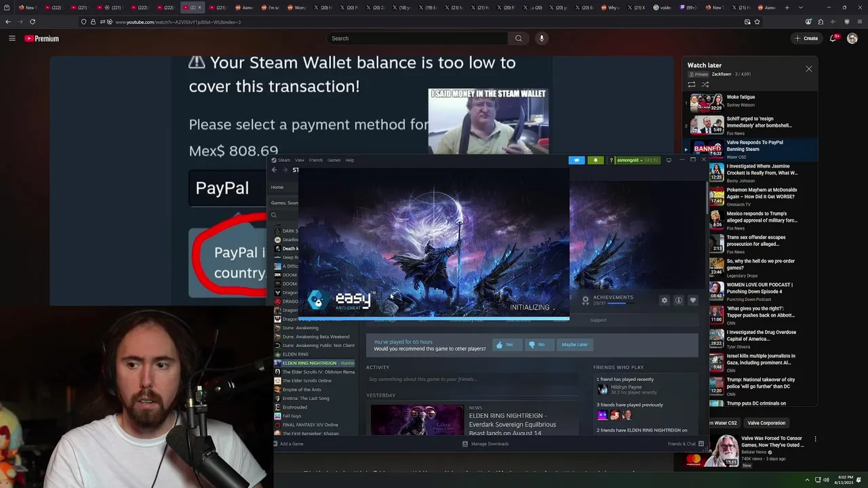This screenshot has width=868, height=488.
Task: Open new browser tab plus button
Action: pos(787,7)
